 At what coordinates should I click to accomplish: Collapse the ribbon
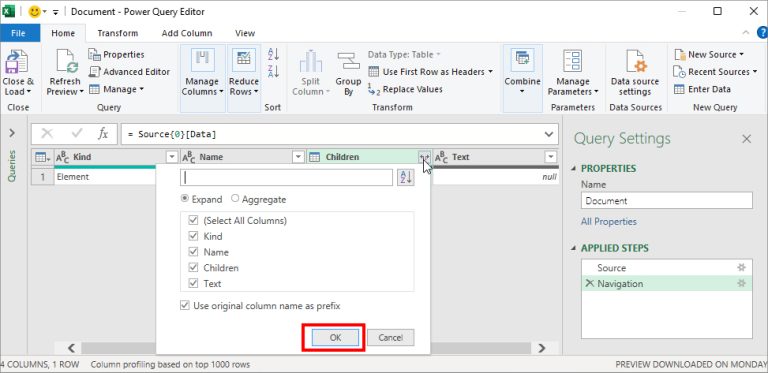tap(746, 33)
